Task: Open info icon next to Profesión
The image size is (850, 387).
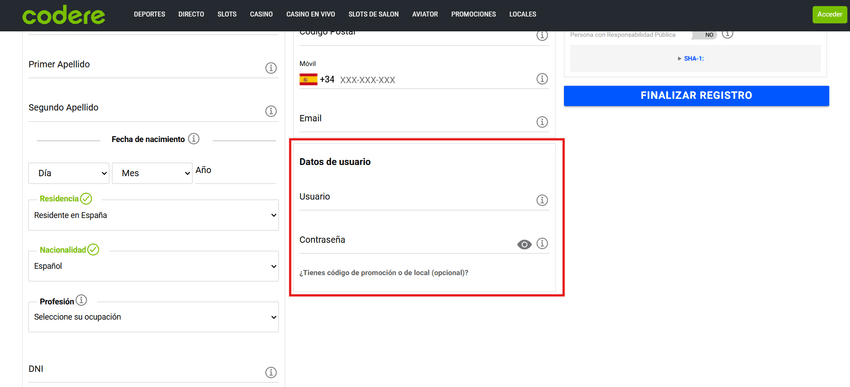Action: [81, 300]
